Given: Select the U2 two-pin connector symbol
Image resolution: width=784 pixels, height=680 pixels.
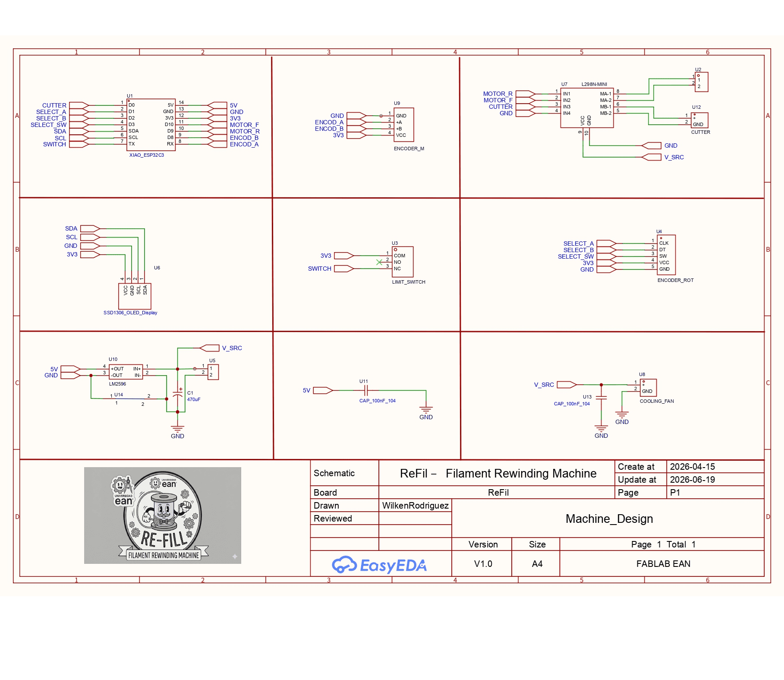Looking at the screenshot, I should pyautogui.click(x=702, y=82).
